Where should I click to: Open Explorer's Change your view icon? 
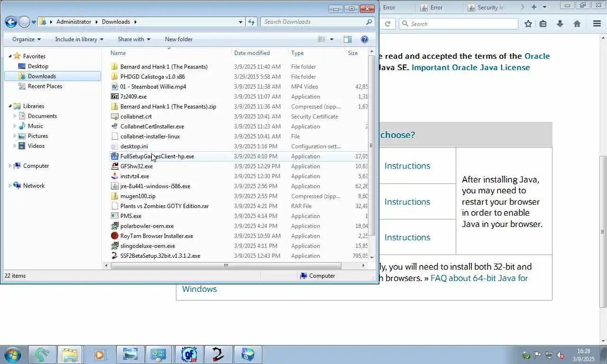(322, 39)
